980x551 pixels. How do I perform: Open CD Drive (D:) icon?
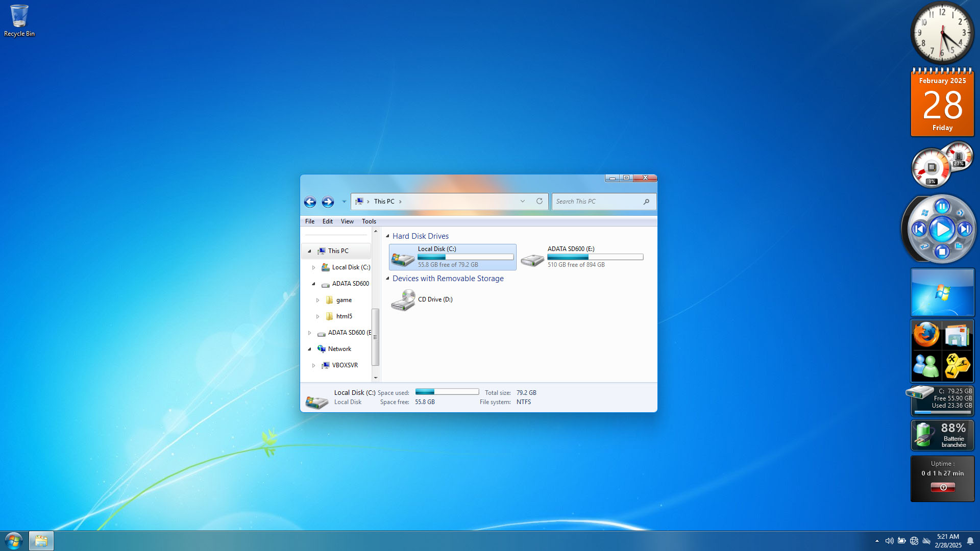(403, 300)
